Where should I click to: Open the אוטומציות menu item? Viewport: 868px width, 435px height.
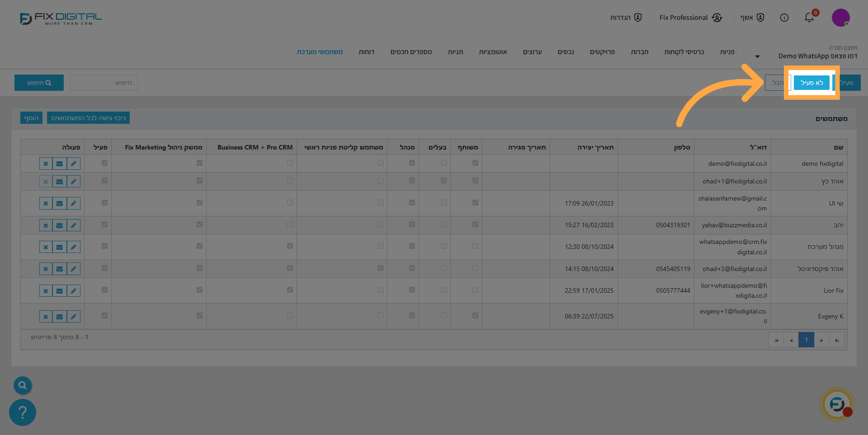[493, 52]
